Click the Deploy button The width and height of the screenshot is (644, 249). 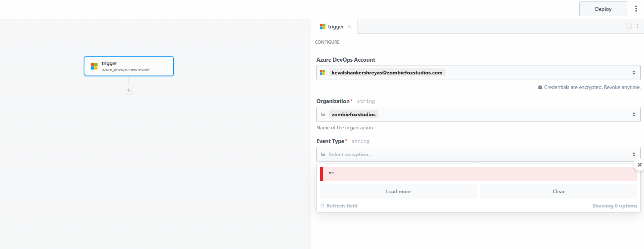click(603, 9)
